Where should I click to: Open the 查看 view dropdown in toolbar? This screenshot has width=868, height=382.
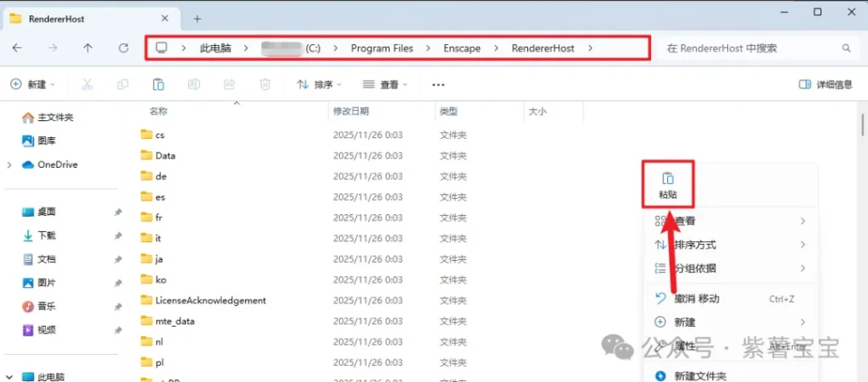385,85
